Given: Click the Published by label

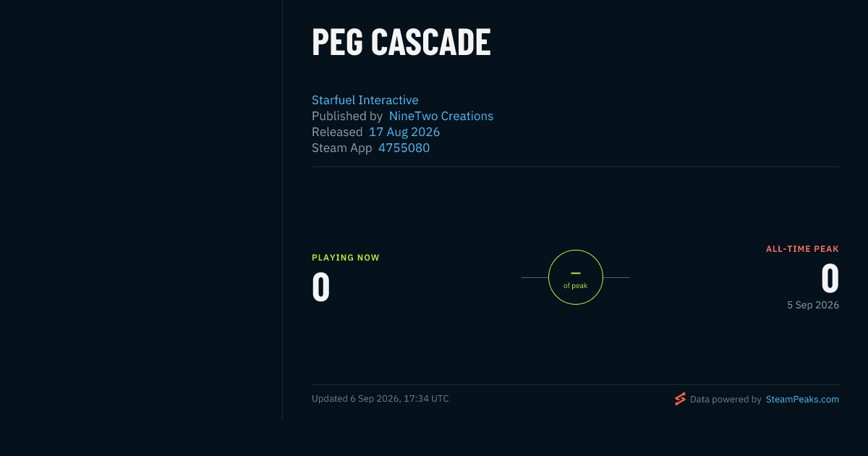Looking at the screenshot, I should point(347,116).
